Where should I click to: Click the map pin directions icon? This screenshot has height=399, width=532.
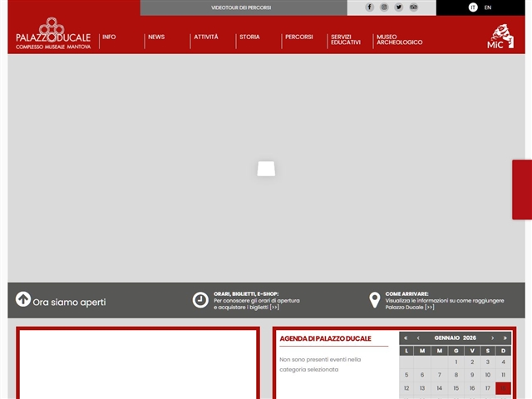coord(375,300)
